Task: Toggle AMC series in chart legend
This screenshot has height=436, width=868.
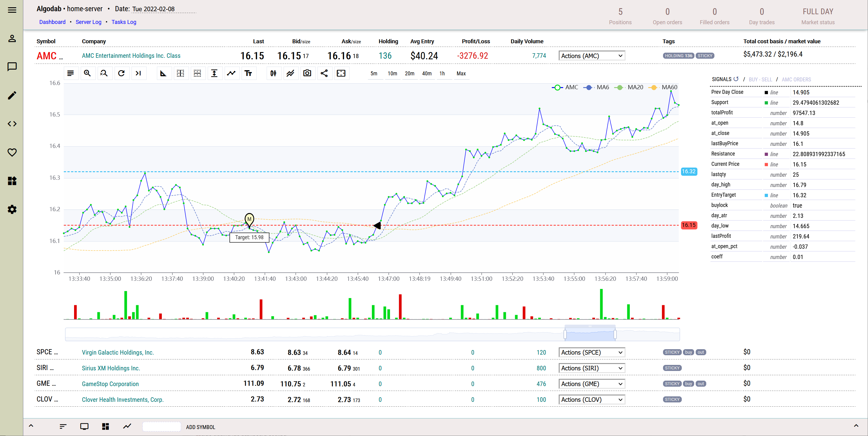Action: [565, 87]
